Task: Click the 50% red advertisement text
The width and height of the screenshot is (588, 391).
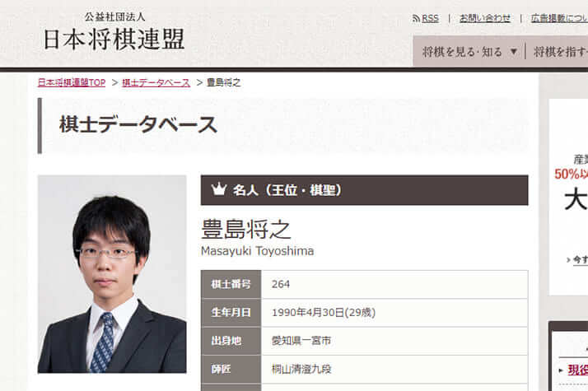Action: click(x=572, y=174)
